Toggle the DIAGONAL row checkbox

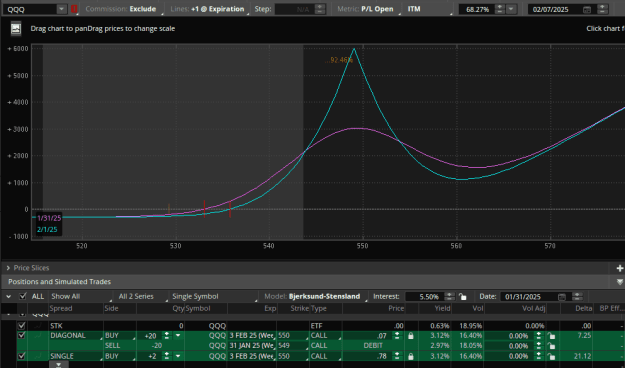[22, 336]
